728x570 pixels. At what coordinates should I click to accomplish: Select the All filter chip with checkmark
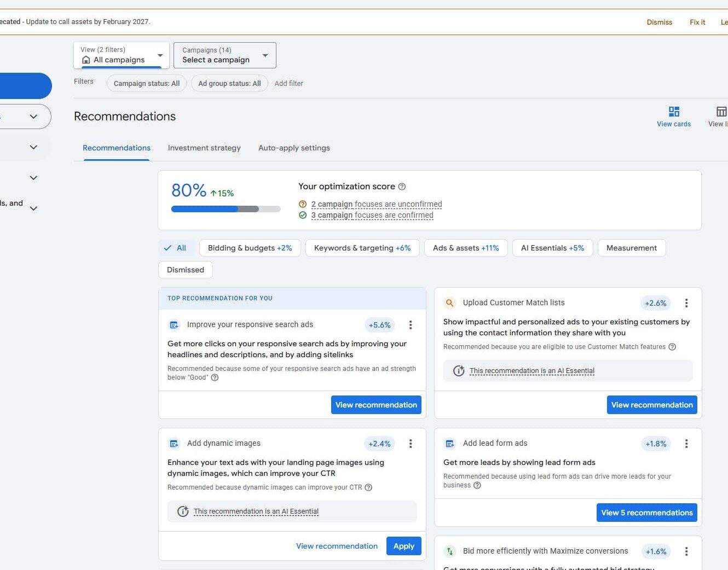pos(175,248)
